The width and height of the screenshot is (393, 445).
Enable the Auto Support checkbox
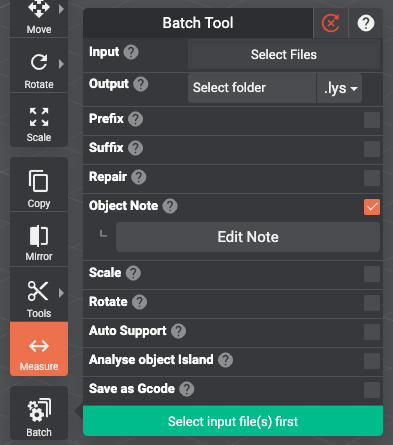(x=372, y=332)
